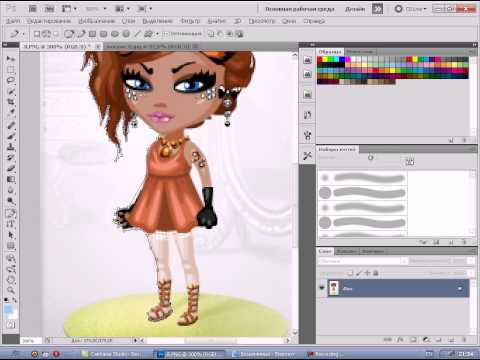Pick the yellow swatch in Образцы panel

(x=325, y=59)
